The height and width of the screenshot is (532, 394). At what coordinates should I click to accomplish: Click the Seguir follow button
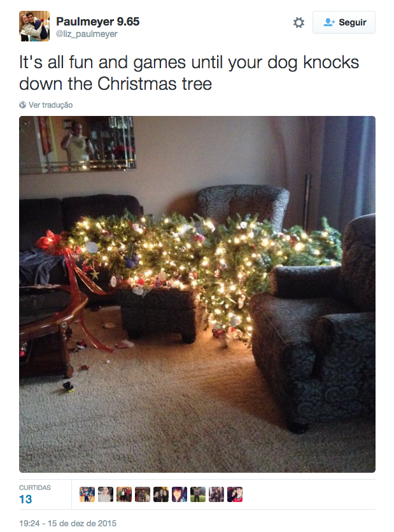tap(344, 22)
